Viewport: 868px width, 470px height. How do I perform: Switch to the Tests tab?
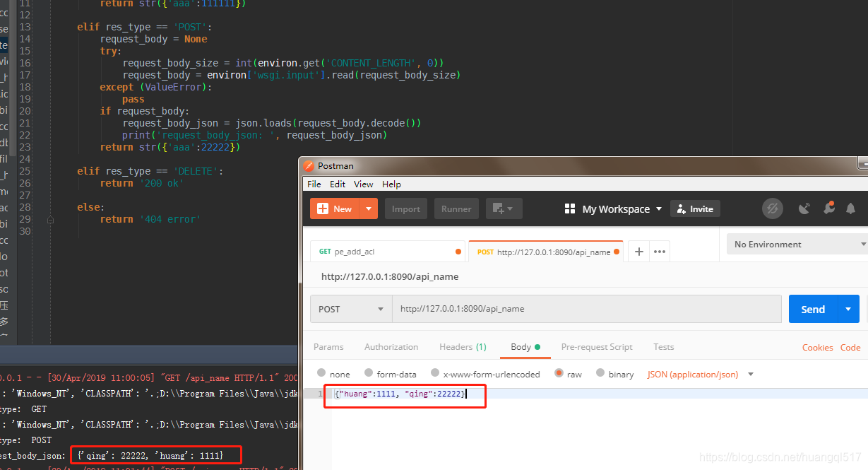[663, 346]
